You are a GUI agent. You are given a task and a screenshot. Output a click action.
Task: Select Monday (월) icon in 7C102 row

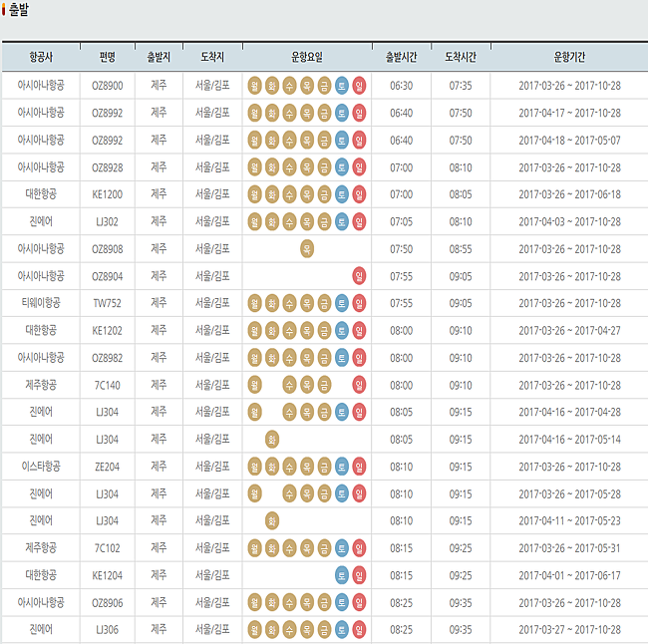point(254,548)
